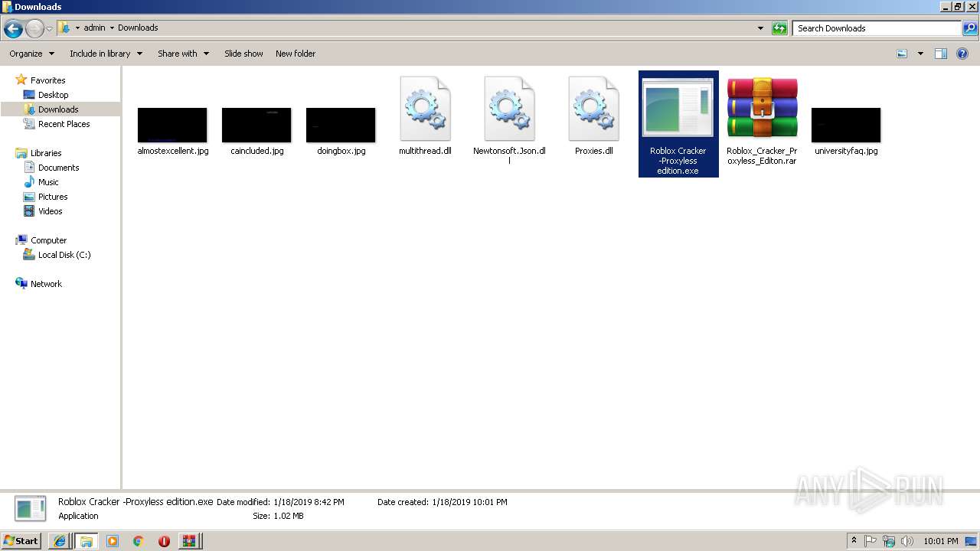Select almostexcellent.jpg thumbnail
Image resolution: width=980 pixels, height=551 pixels.
pos(172,125)
